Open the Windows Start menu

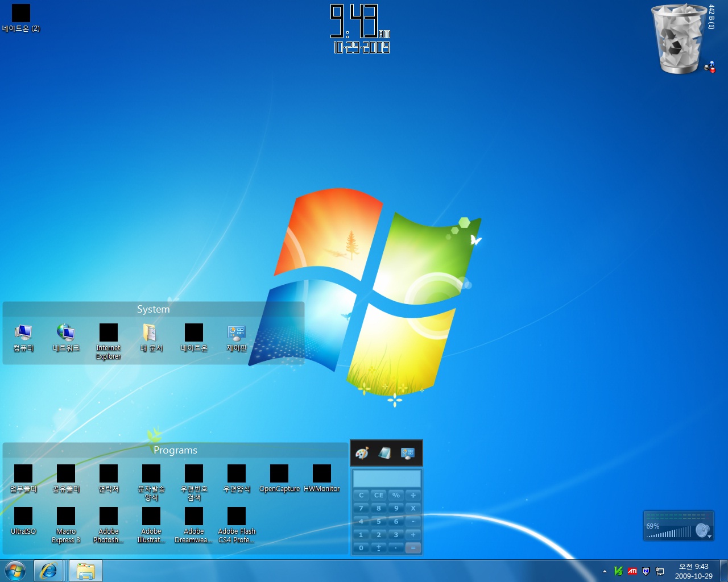15,571
